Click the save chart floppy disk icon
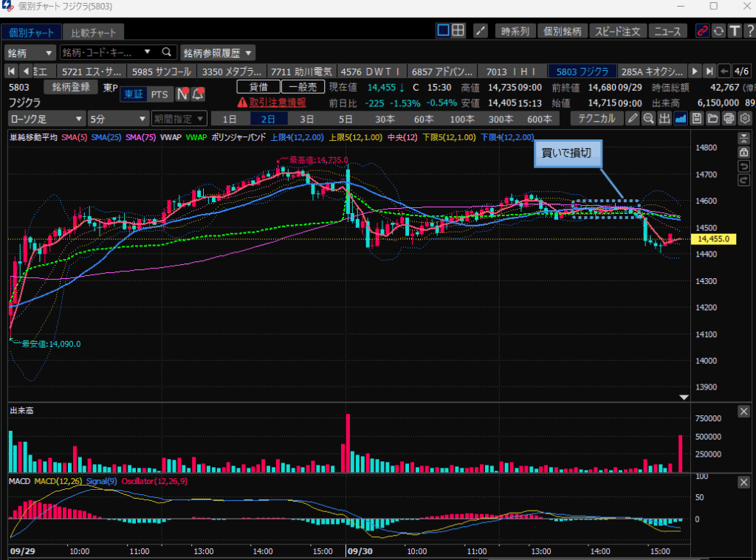The image size is (756, 560). coord(696,119)
